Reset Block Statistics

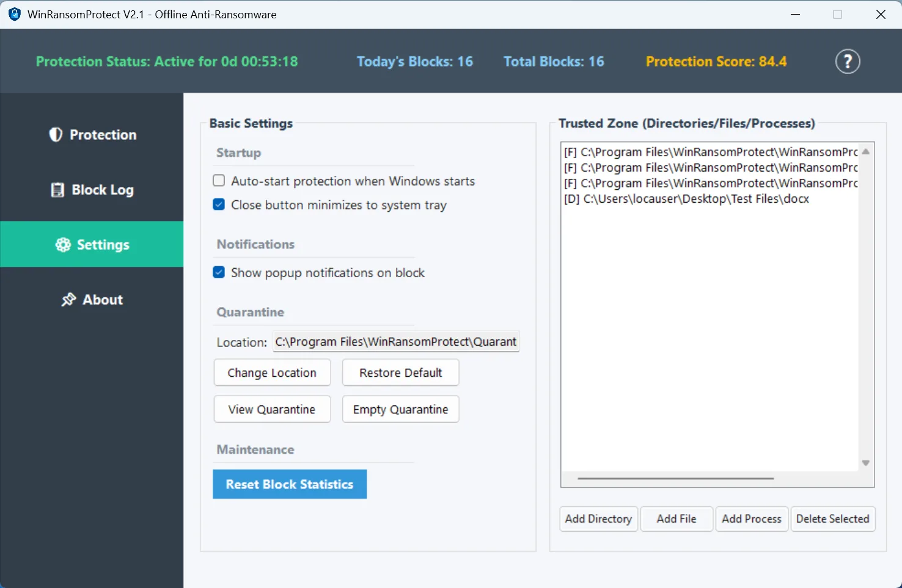coord(290,484)
